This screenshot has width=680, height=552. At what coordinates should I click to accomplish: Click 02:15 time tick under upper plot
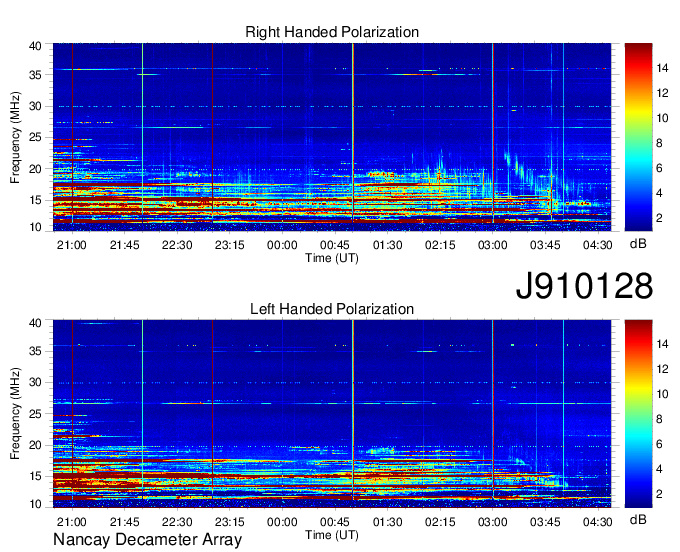click(440, 245)
